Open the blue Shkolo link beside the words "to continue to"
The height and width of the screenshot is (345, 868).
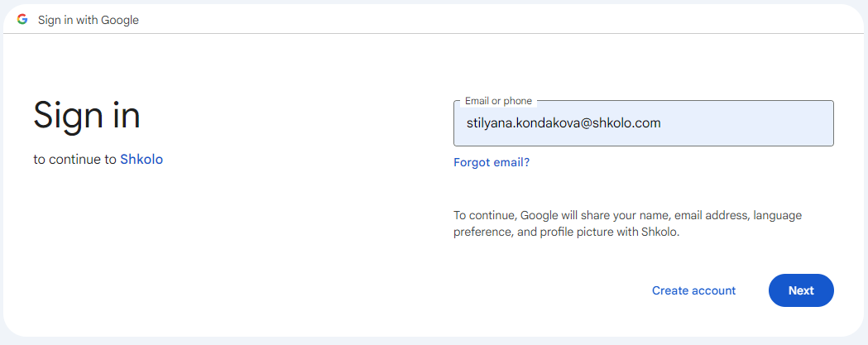[141, 160]
